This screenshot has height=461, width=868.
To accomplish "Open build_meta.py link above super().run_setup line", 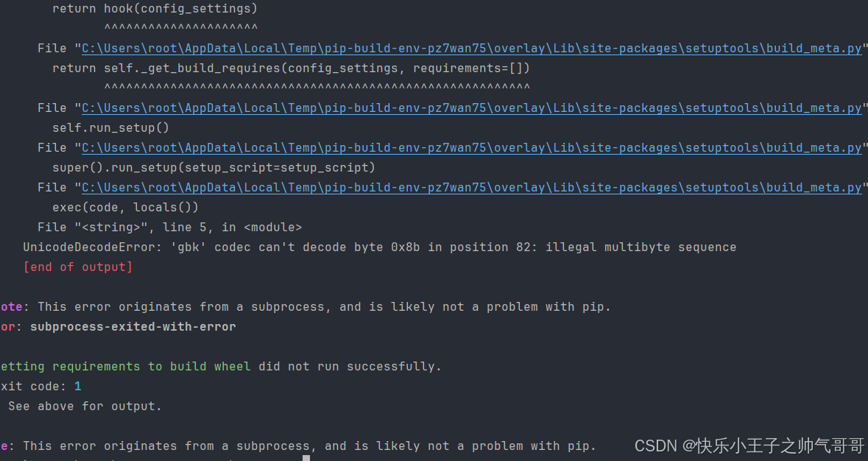I will point(471,148).
